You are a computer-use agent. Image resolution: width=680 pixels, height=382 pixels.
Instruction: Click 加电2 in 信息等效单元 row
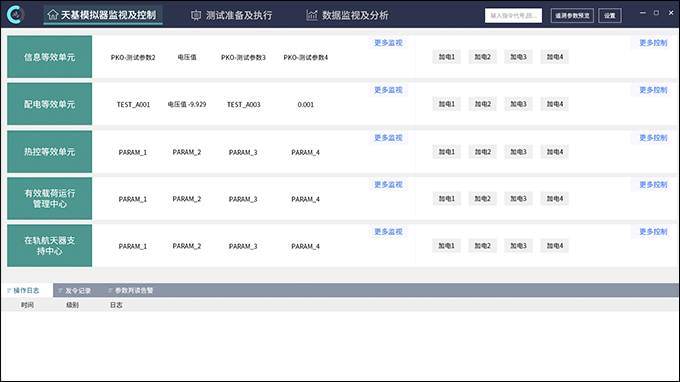point(483,57)
